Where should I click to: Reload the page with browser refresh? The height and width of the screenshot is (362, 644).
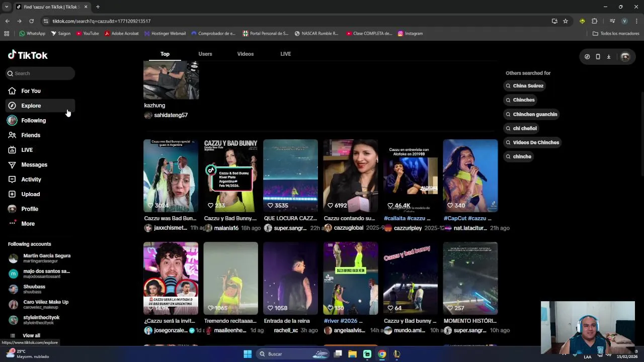(31, 21)
